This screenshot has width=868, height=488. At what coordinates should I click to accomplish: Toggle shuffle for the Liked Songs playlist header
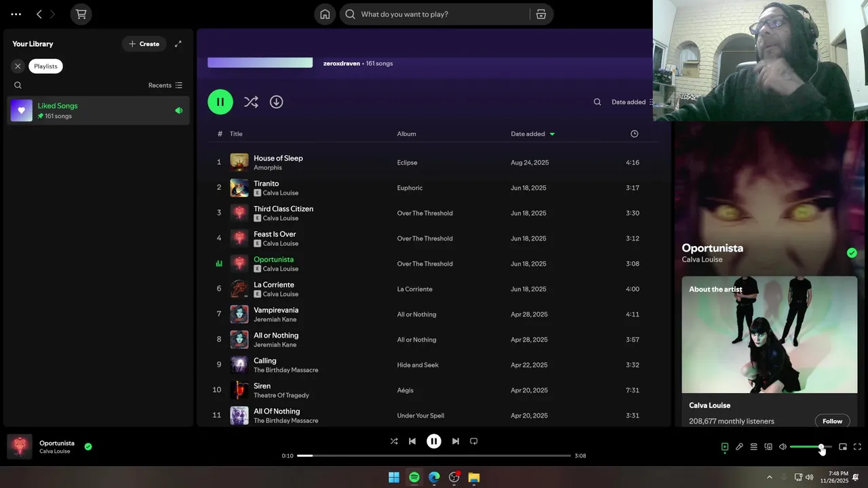pyautogui.click(x=251, y=102)
